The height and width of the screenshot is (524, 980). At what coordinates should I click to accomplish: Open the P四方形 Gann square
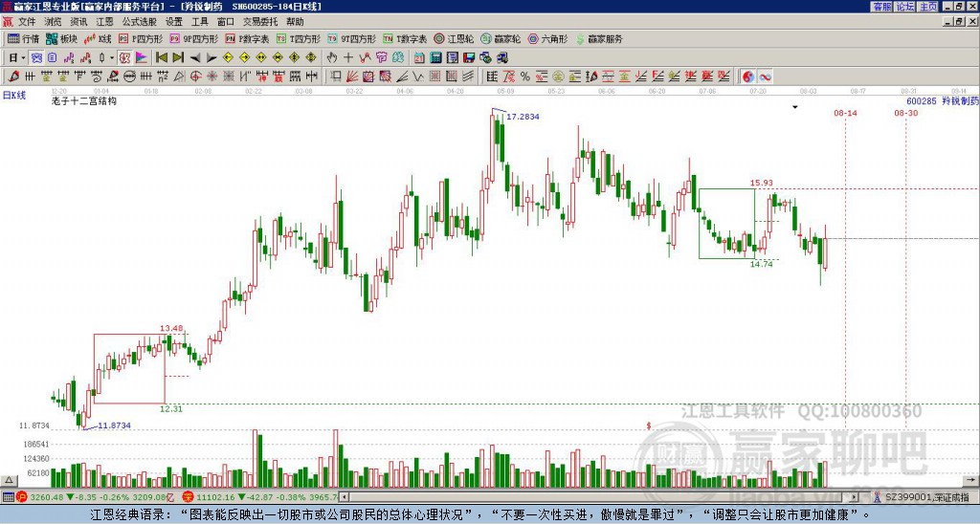point(140,38)
